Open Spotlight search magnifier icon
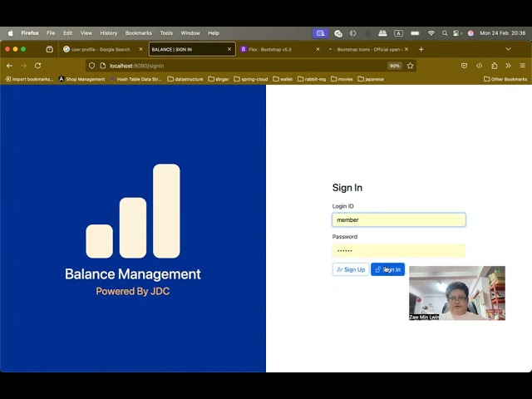532x399 pixels. [x=445, y=33]
